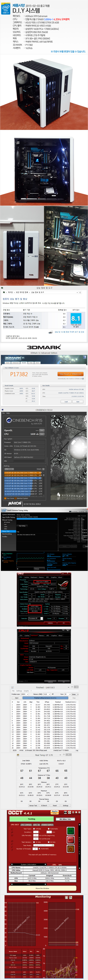Open the Help menu in Cinebench R15

pyautogui.click(x=8, y=413)
